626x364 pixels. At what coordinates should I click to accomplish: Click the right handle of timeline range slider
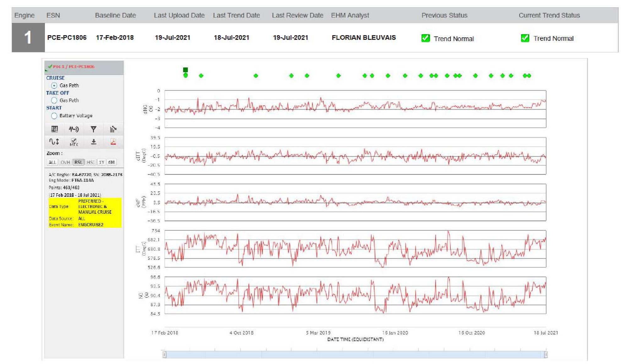click(546, 355)
